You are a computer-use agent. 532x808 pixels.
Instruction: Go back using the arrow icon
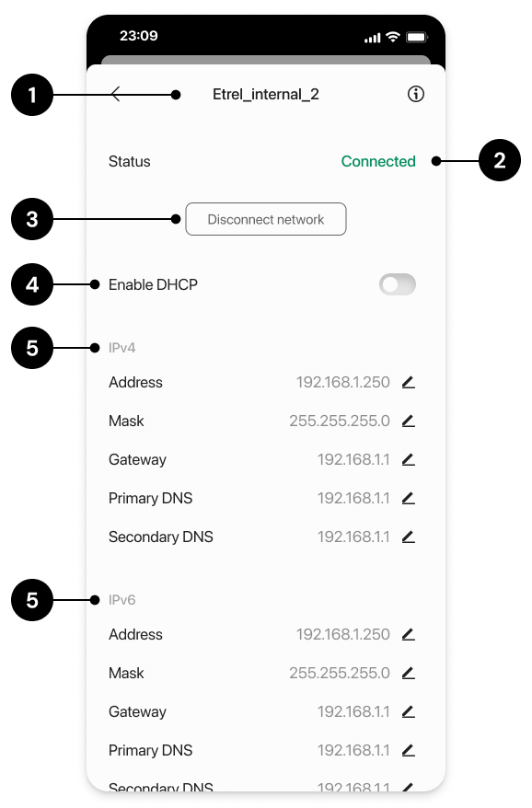[x=115, y=94]
